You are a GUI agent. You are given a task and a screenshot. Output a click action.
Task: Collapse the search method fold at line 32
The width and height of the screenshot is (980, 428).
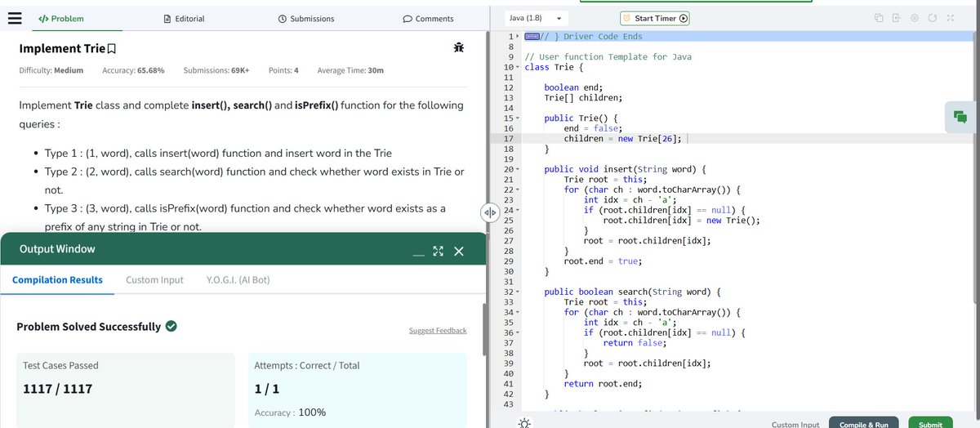pyautogui.click(x=518, y=292)
